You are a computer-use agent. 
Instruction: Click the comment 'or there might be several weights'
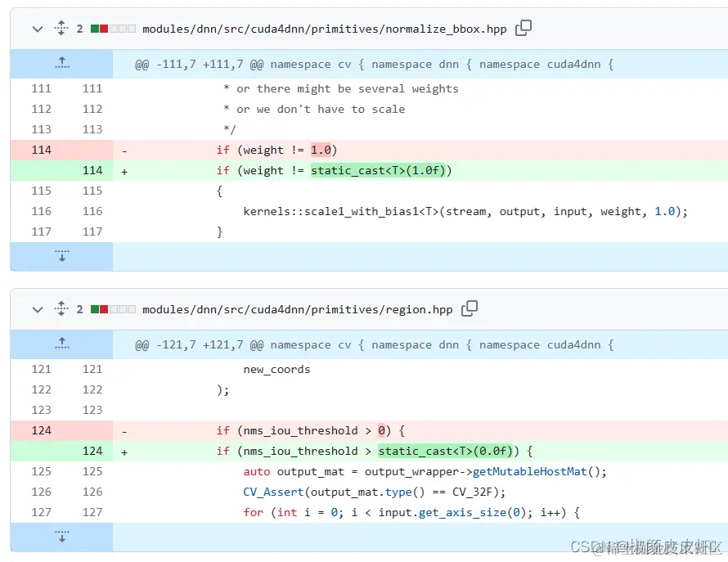tap(348, 88)
